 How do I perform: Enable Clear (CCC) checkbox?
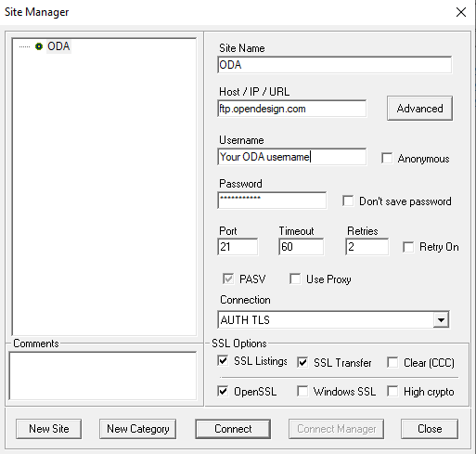coord(392,362)
